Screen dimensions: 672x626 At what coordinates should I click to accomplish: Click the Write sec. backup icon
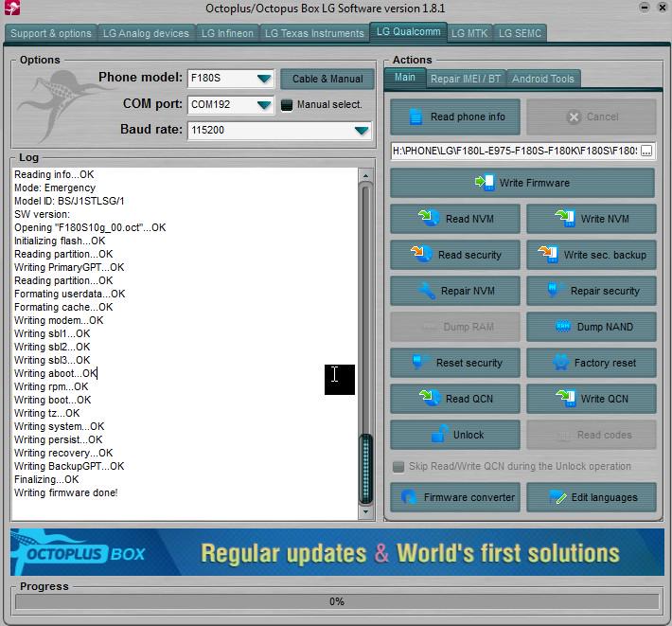click(x=548, y=254)
